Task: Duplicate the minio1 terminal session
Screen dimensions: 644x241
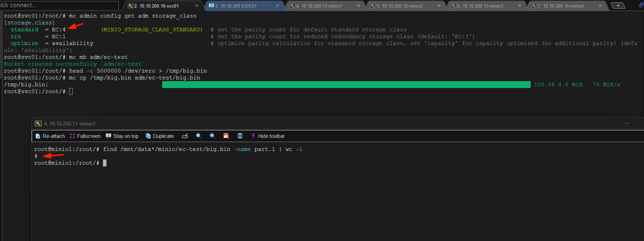Action: tap(160, 136)
